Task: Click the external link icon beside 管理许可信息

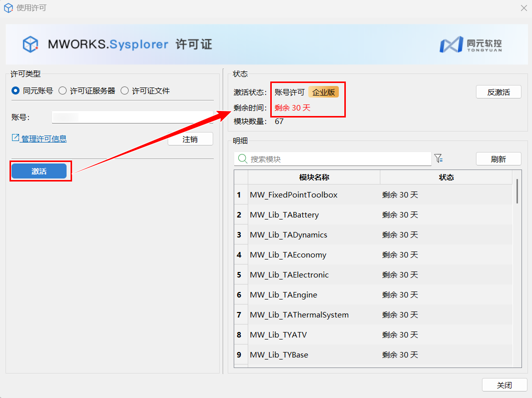Action: 15,138
